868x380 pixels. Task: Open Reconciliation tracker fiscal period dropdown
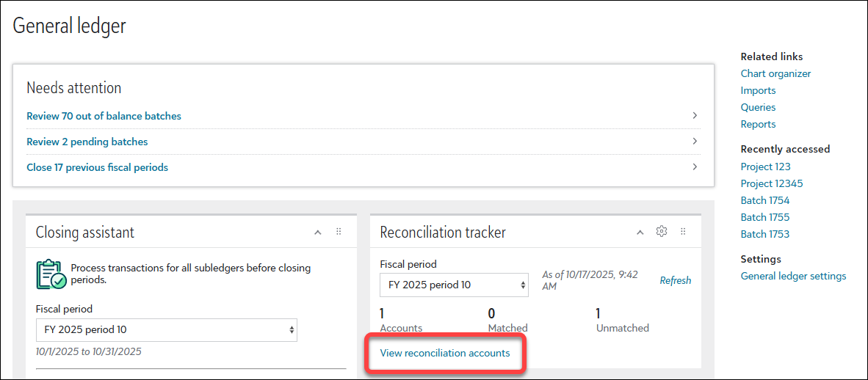(454, 285)
